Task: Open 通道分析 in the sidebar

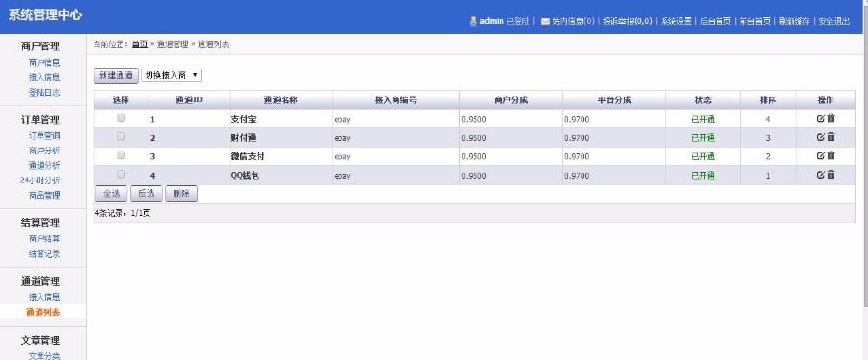Action: coord(44,166)
